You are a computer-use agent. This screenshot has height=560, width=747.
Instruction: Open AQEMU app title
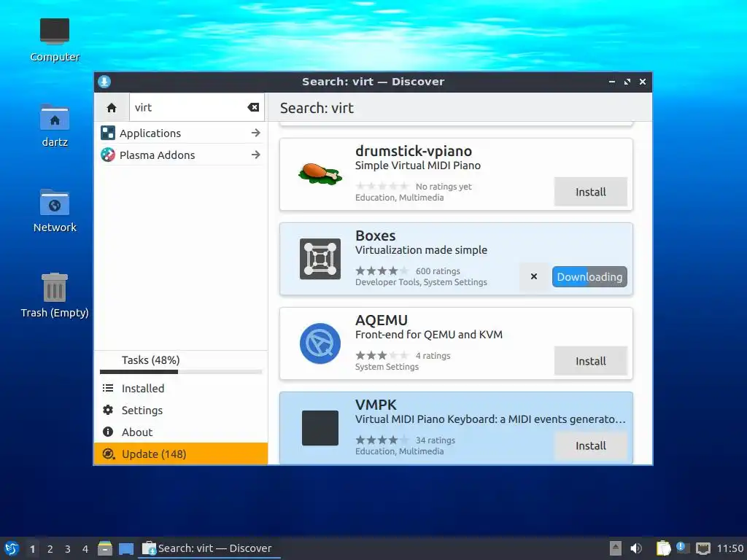[382, 321]
